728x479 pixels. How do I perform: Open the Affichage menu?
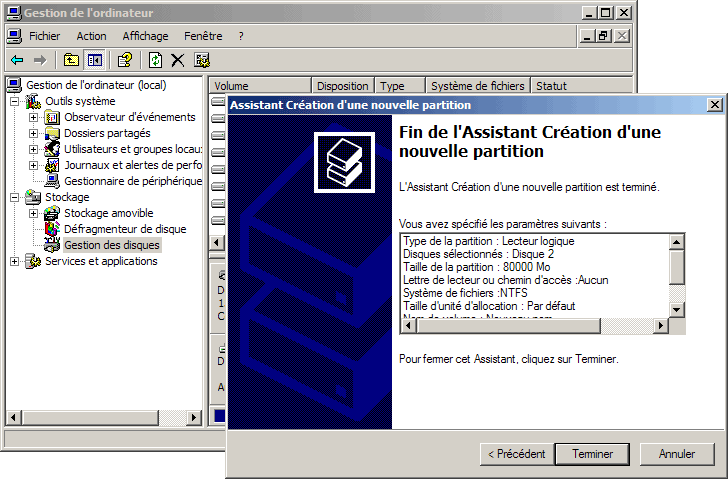pyautogui.click(x=145, y=36)
